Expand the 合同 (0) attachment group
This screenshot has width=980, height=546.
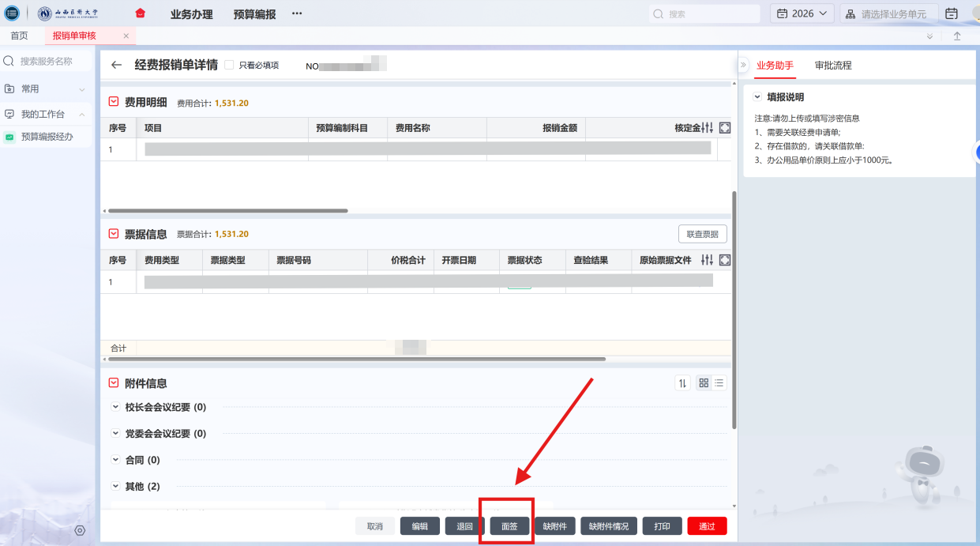118,460
